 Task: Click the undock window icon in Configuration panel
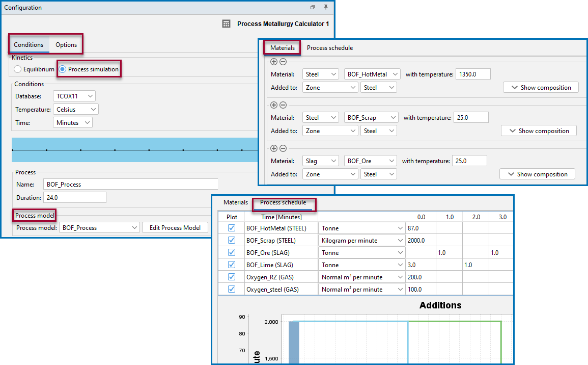(313, 7)
